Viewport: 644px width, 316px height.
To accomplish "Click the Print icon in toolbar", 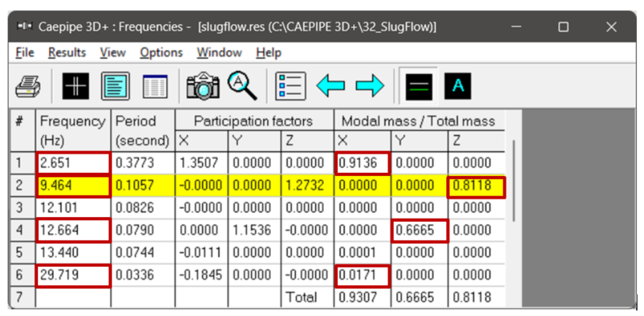I will 28,86.
